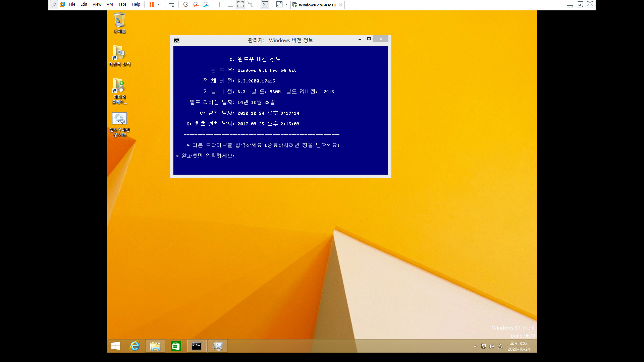Select the 윈도우버전 정보16 desktop icon
This screenshot has width=644, height=362.
[120, 124]
